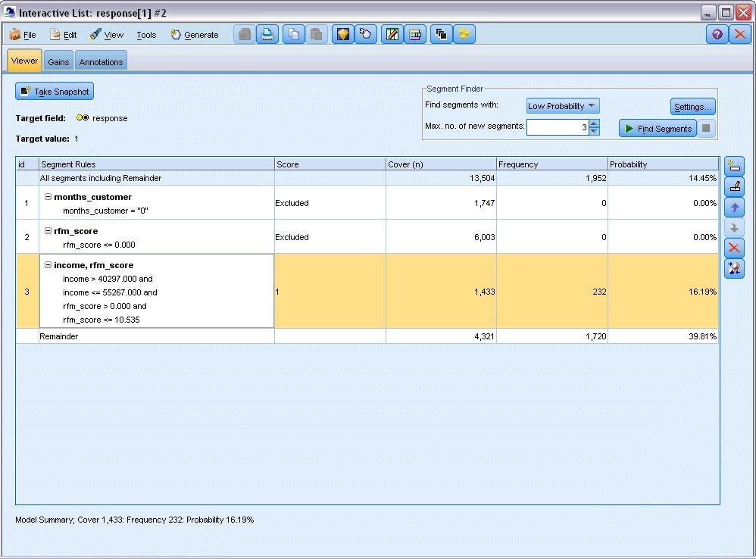This screenshot has height=559, width=756.
Task: Switch to the Viewer tab
Action: point(24,61)
